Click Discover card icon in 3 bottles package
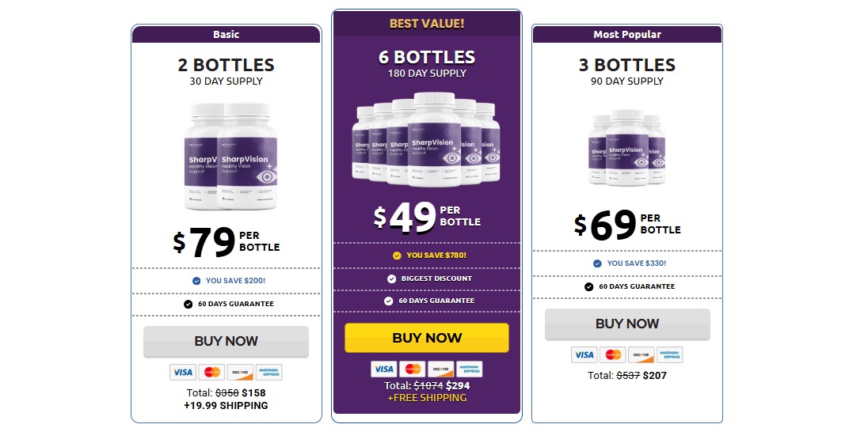The height and width of the screenshot is (447, 868). point(641,354)
